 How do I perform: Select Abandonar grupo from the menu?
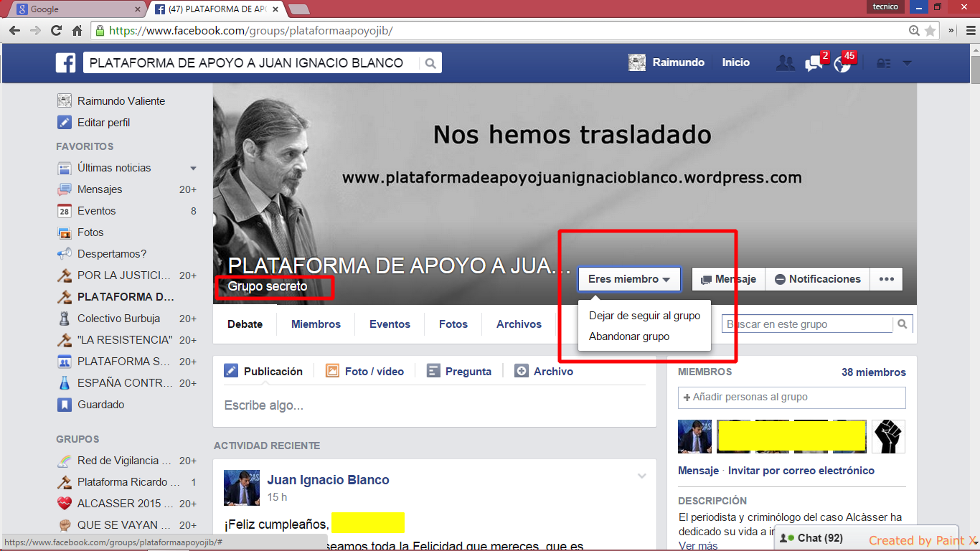(628, 336)
